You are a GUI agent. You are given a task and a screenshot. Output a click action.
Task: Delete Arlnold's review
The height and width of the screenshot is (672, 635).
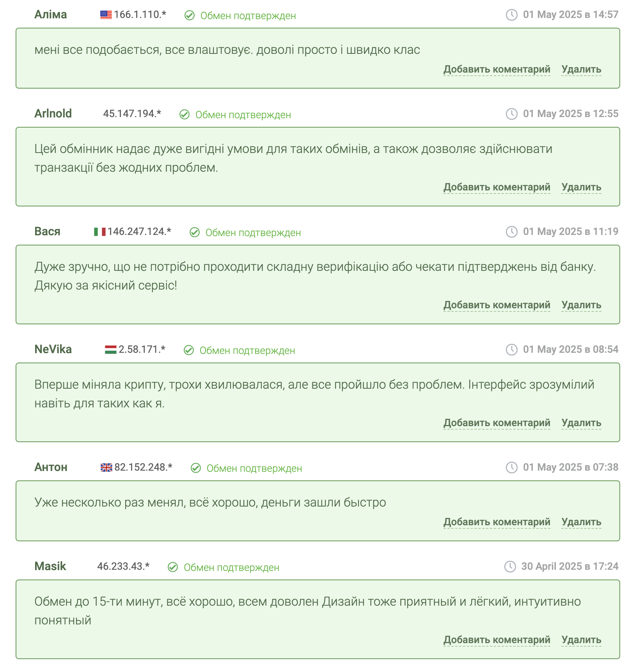(x=581, y=187)
